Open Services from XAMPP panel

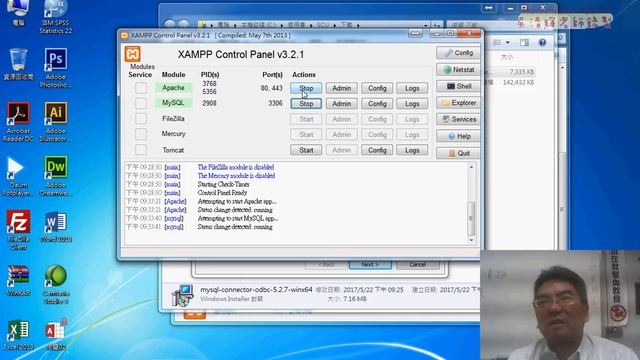(x=458, y=119)
